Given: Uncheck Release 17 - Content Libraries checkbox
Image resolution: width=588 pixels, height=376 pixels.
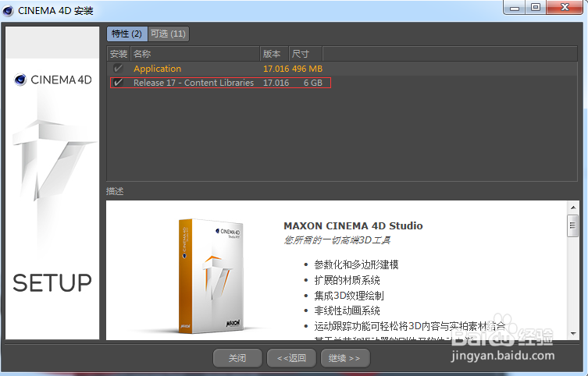Looking at the screenshot, I should tap(118, 83).
